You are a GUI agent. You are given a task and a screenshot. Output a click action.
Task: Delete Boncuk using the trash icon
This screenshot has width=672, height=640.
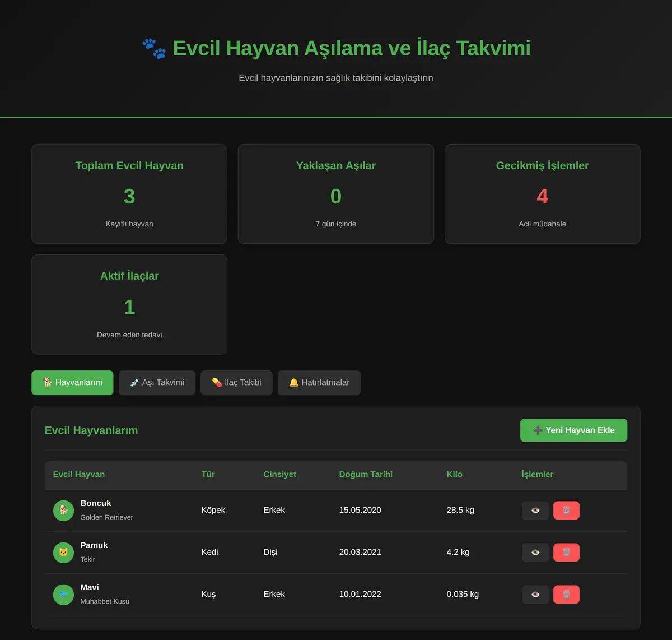coord(566,511)
